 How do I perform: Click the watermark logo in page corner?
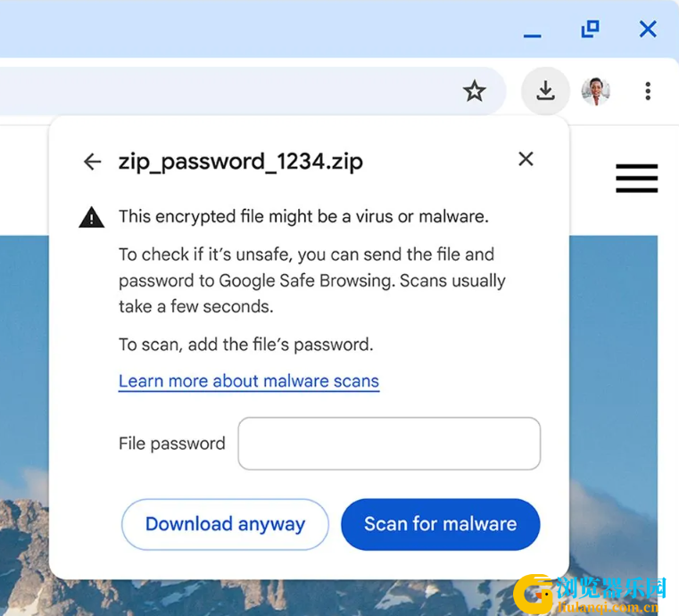(x=590, y=594)
